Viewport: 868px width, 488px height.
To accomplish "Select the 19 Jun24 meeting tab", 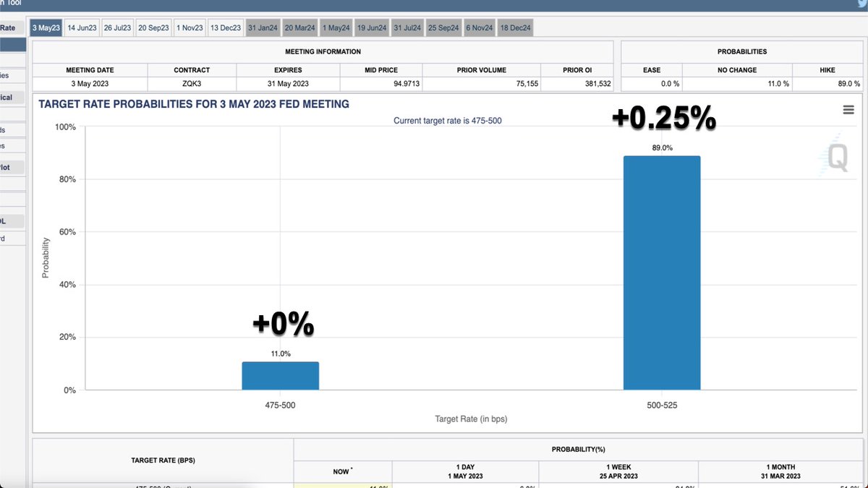I will tap(372, 28).
